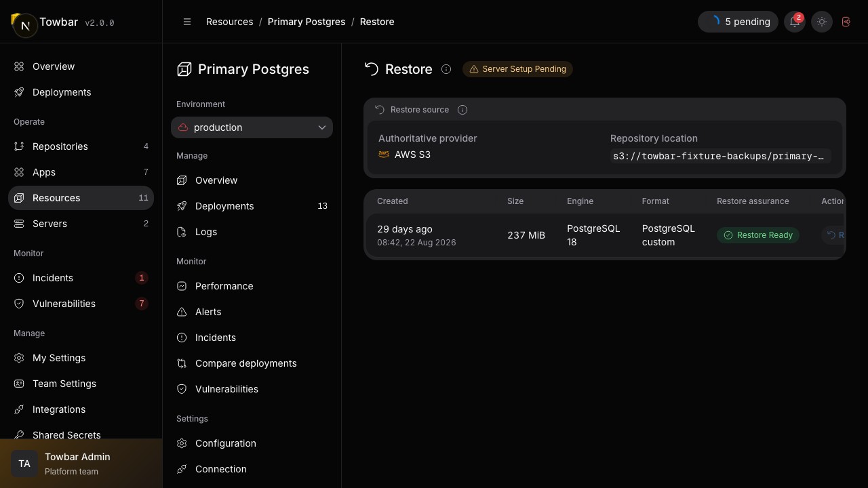Click the Logs document icon
868x488 pixels.
(182, 232)
